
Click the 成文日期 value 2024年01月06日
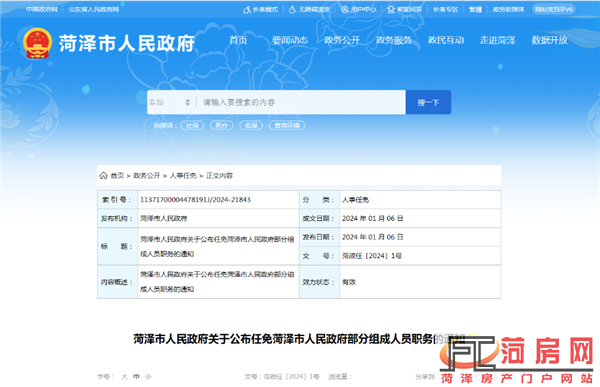(372, 218)
